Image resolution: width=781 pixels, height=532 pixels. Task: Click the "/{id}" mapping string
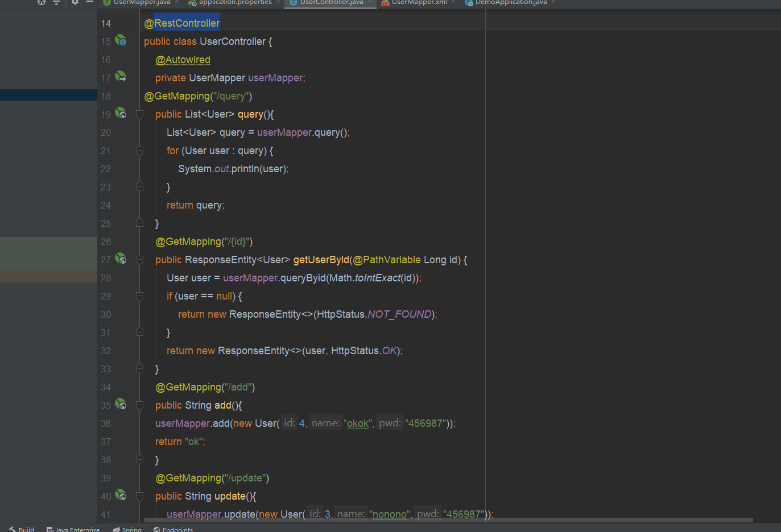(x=237, y=242)
